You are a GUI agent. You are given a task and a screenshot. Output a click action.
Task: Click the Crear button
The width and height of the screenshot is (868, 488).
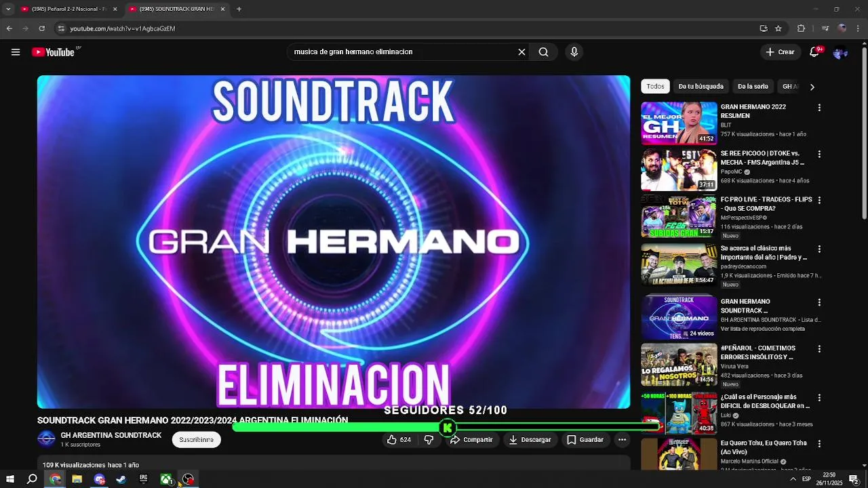(780, 52)
